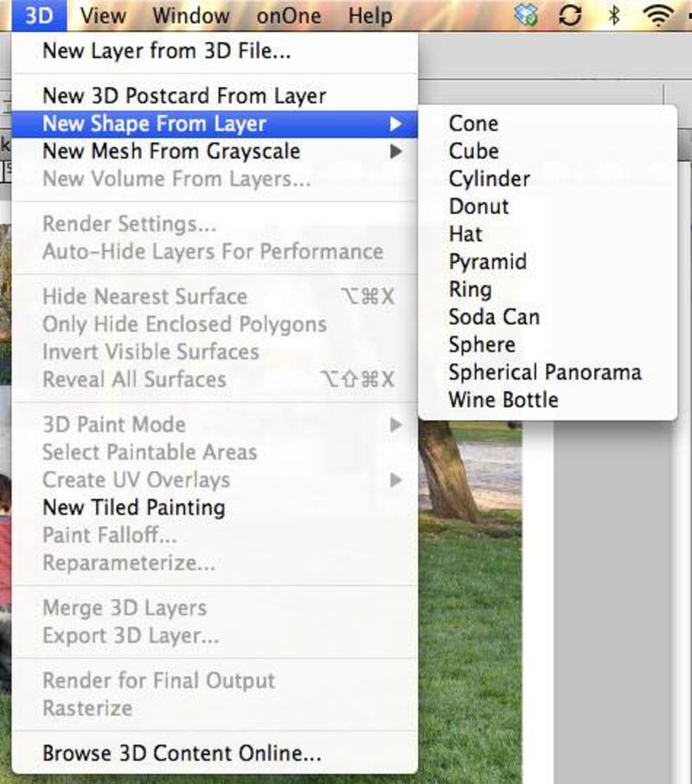Click New Tiled Painting

(133, 507)
